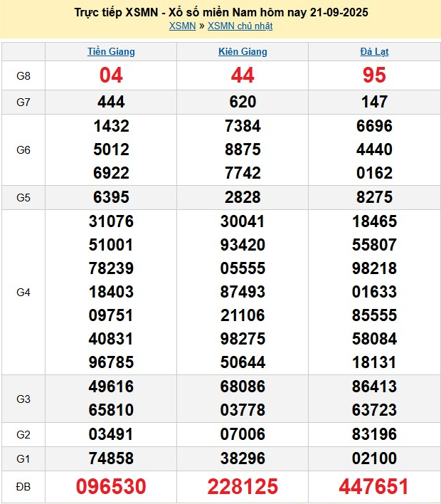Click Kiên Giang G2 result 07006
The width and height of the screenshot is (441, 504).
click(x=243, y=434)
